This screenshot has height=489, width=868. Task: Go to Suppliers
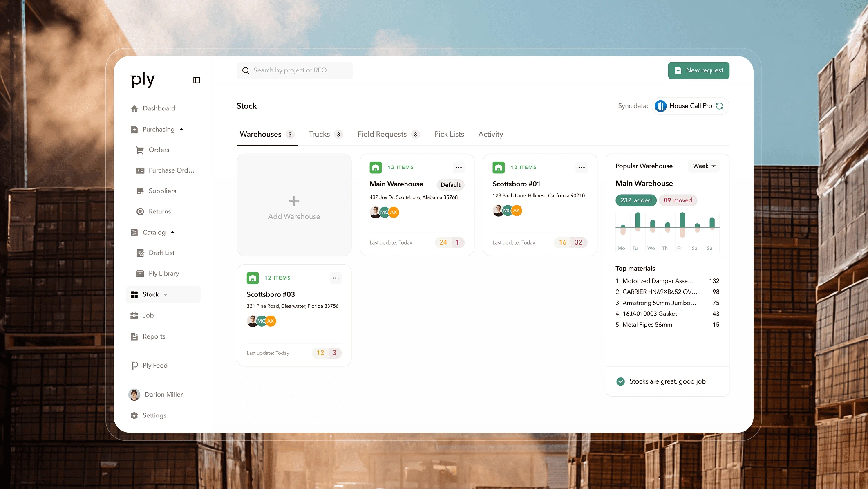(x=157, y=191)
